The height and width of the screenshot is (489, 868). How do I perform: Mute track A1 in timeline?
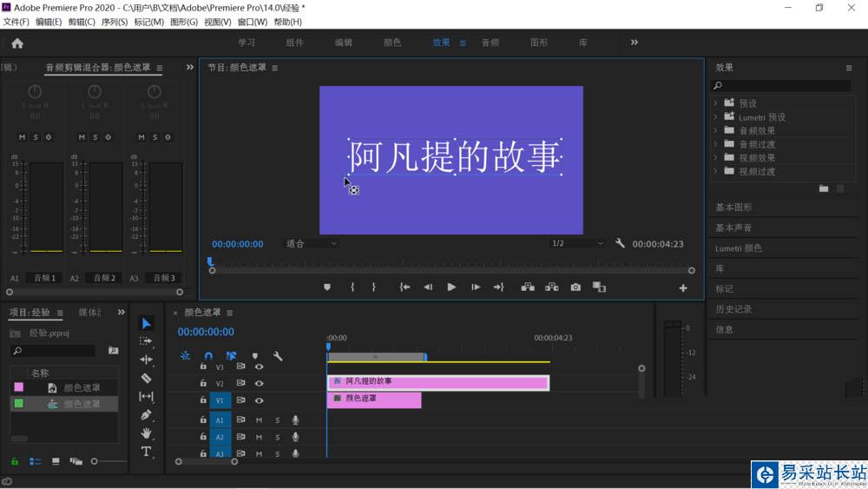point(259,420)
